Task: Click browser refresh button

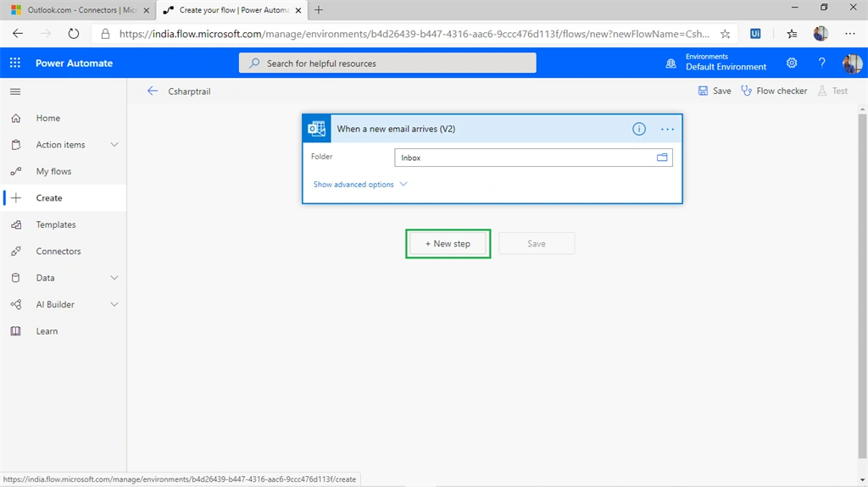Action: pos(73,34)
